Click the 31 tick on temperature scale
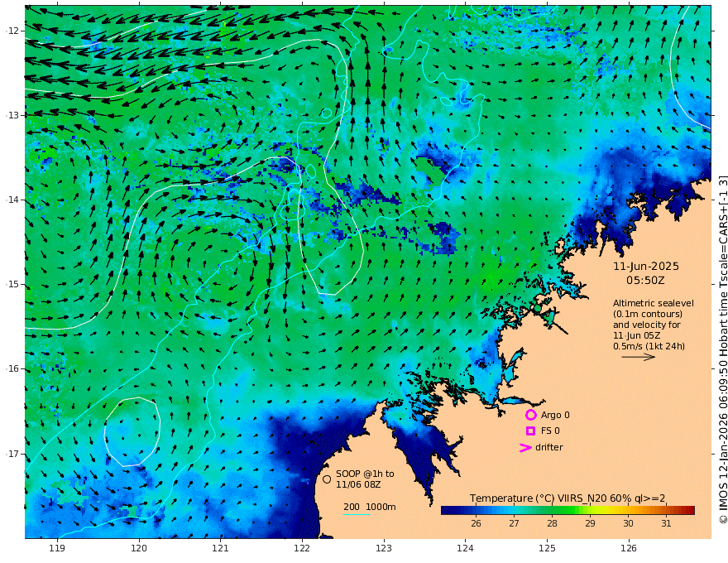This screenshot has width=728, height=563. tap(666, 523)
